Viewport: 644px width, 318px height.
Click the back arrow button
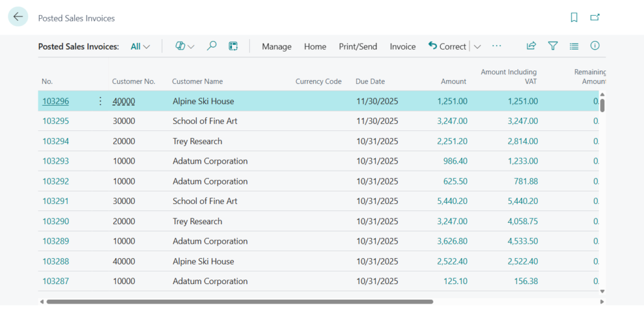pyautogui.click(x=18, y=17)
